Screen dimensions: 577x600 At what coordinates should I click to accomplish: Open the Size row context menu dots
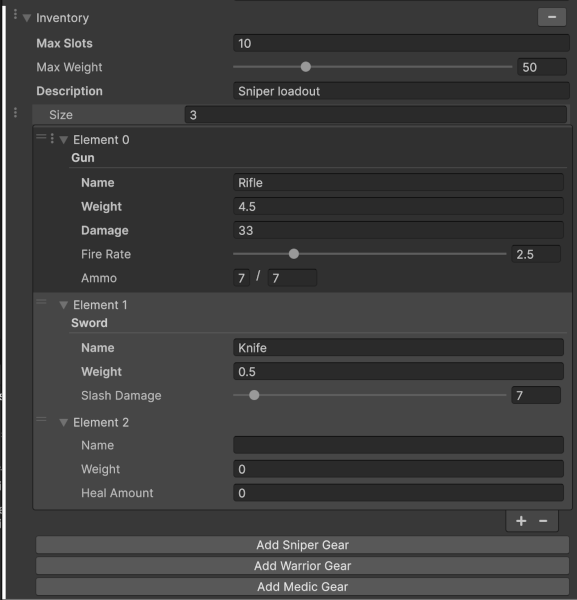click(15, 113)
